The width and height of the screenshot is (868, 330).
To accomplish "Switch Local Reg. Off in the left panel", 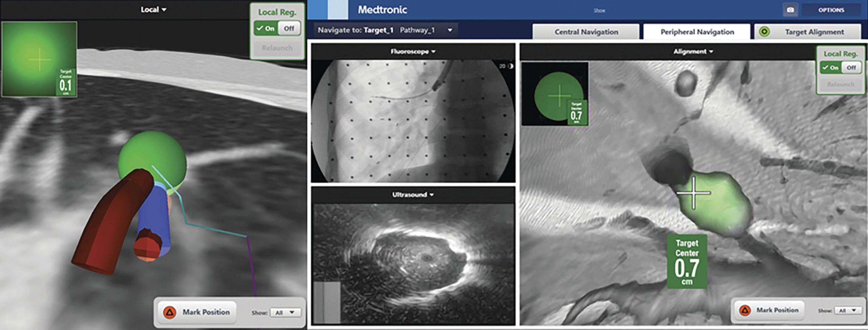I will [289, 29].
